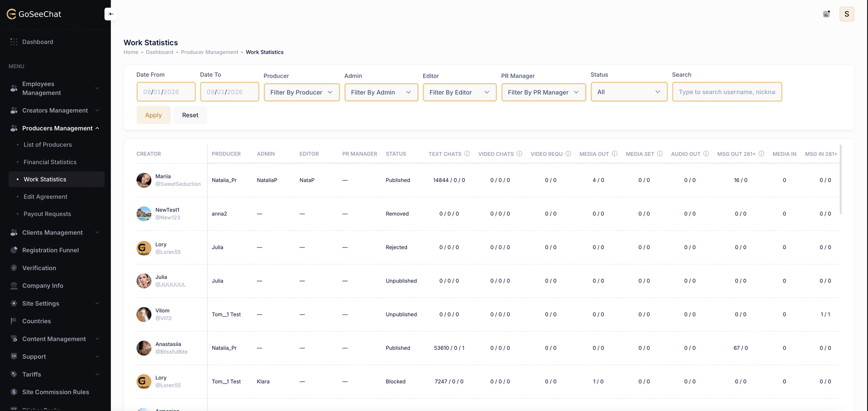Expand the Employees Management menu
868x411 pixels.
coord(55,88)
